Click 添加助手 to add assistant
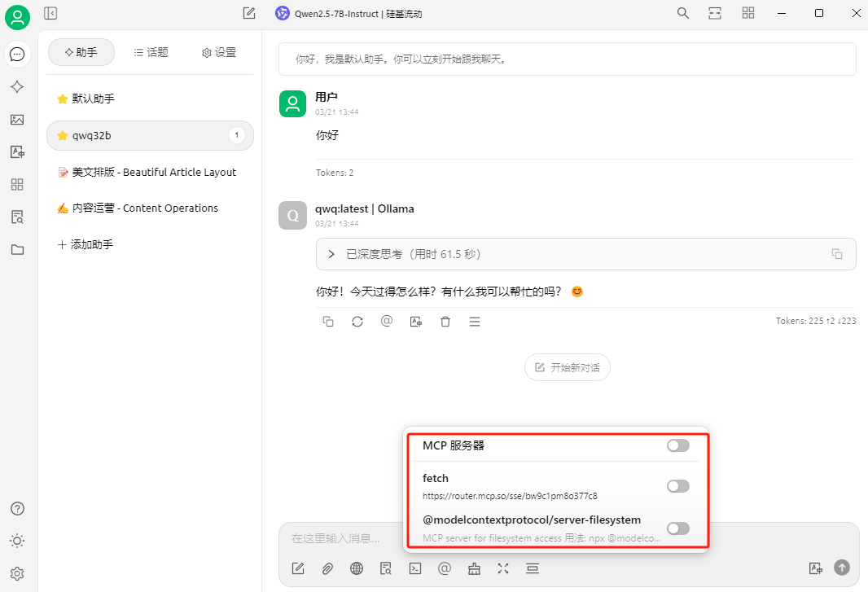The height and width of the screenshot is (592, 868). [85, 244]
